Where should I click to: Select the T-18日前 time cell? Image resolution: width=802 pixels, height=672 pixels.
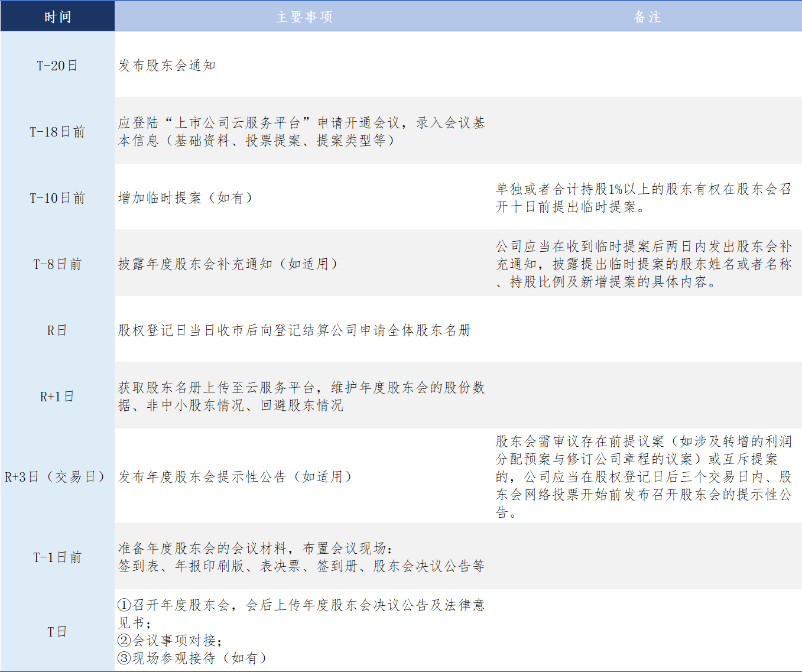[x=57, y=132]
